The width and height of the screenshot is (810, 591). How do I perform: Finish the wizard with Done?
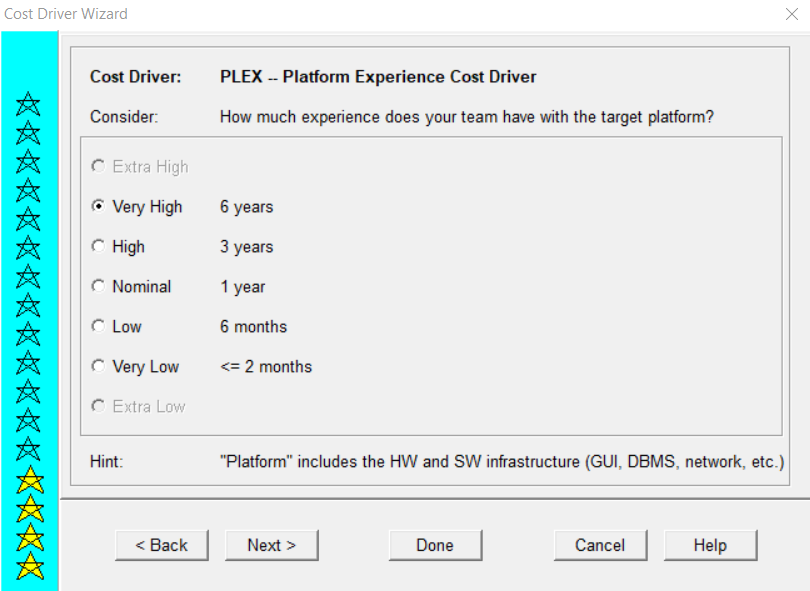[435, 545]
